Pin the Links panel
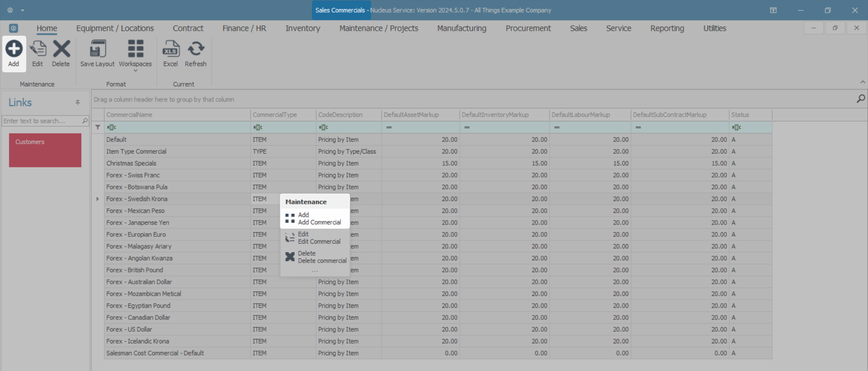This screenshot has width=868, height=371. point(78,103)
